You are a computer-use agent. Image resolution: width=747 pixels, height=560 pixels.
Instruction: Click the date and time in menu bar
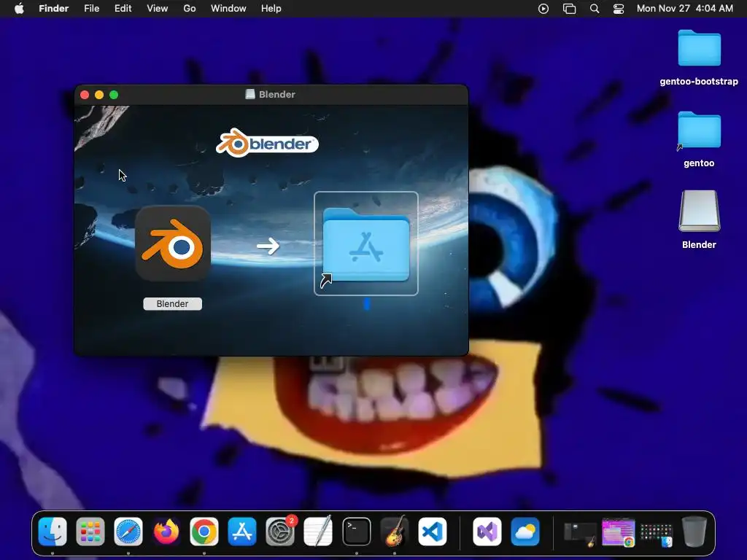click(684, 9)
